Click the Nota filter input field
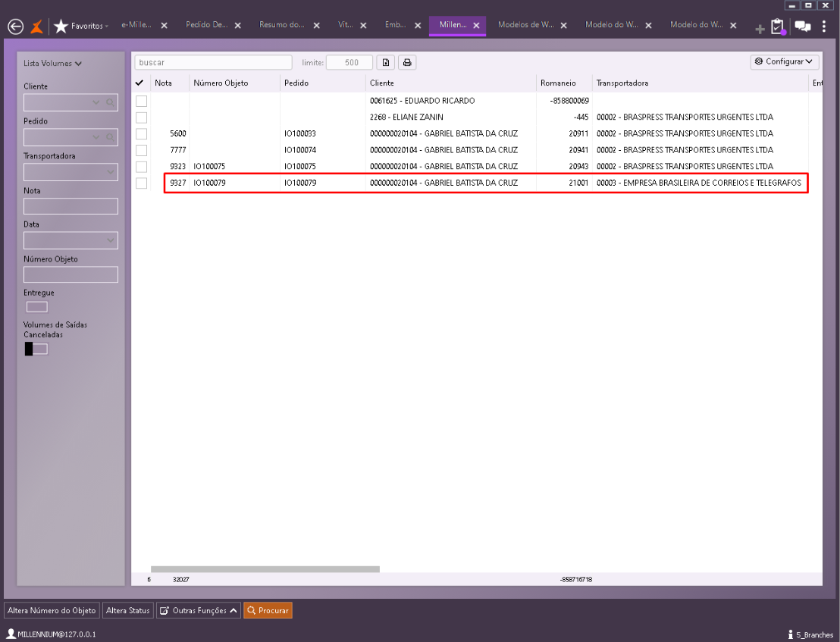The image size is (840, 642). tap(71, 206)
